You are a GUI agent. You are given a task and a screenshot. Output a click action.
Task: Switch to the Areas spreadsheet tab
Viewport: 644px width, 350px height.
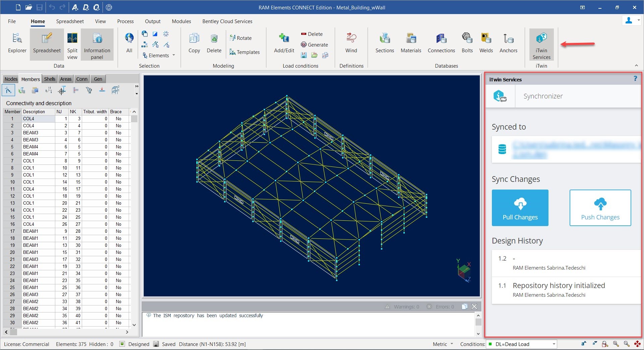pos(66,79)
